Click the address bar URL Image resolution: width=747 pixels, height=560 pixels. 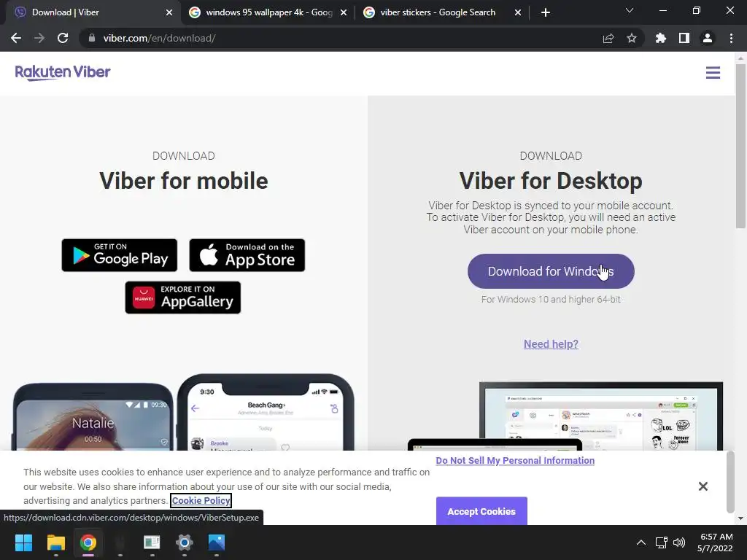coord(159,38)
